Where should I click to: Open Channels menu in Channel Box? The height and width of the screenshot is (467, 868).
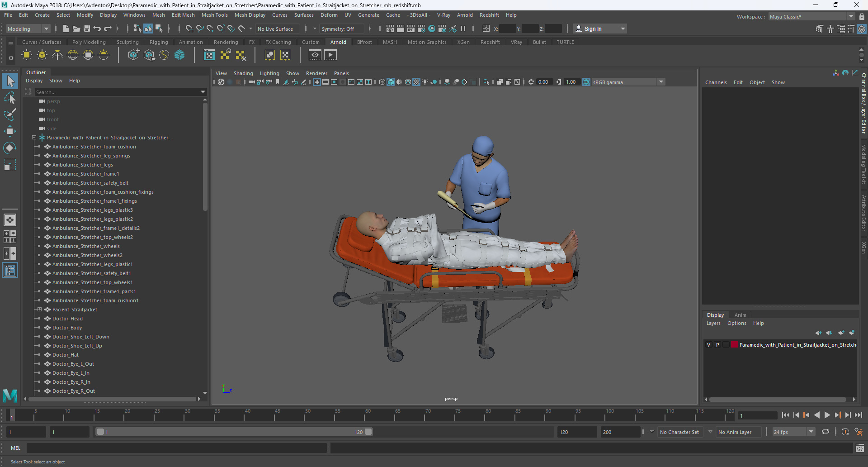[x=716, y=82]
